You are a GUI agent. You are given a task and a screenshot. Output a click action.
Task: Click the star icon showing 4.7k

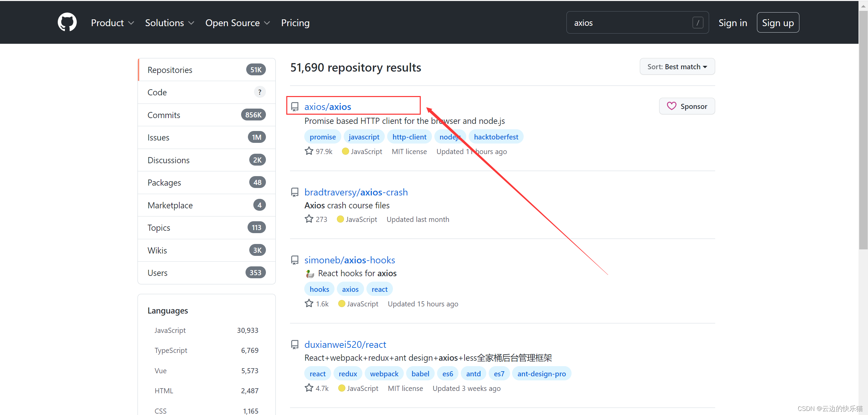309,388
